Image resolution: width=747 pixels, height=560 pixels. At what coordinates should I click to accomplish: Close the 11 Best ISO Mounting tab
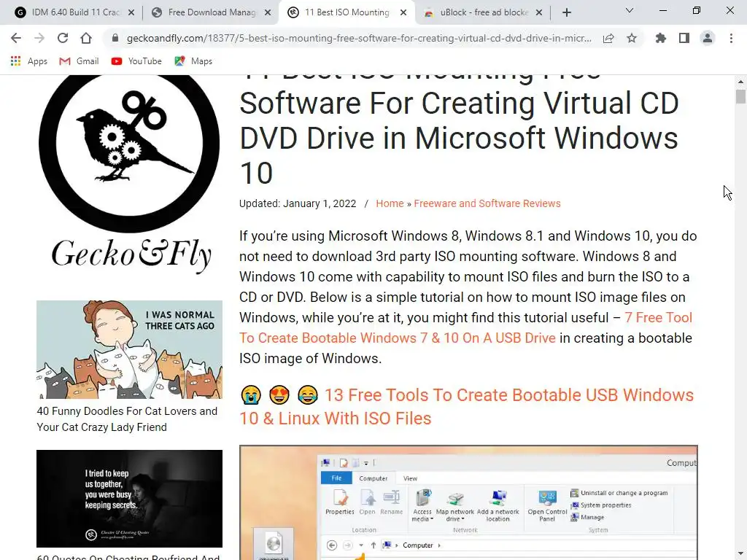point(403,12)
